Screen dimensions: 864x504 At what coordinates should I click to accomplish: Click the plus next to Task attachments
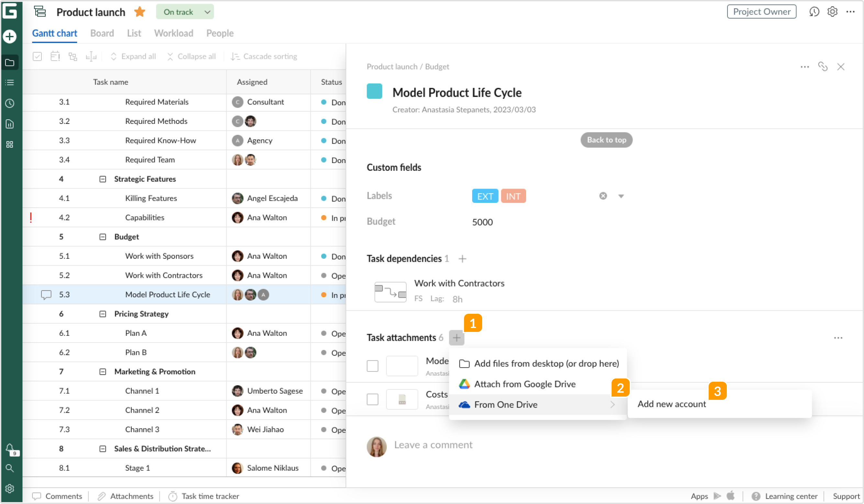pyautogui.click(x=456, y=338)
